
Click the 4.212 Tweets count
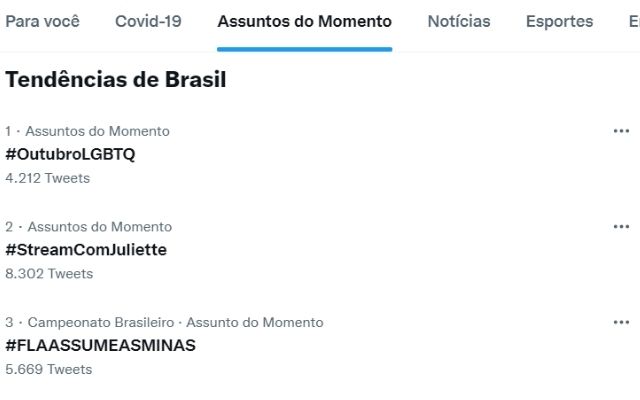coord(47,178)
